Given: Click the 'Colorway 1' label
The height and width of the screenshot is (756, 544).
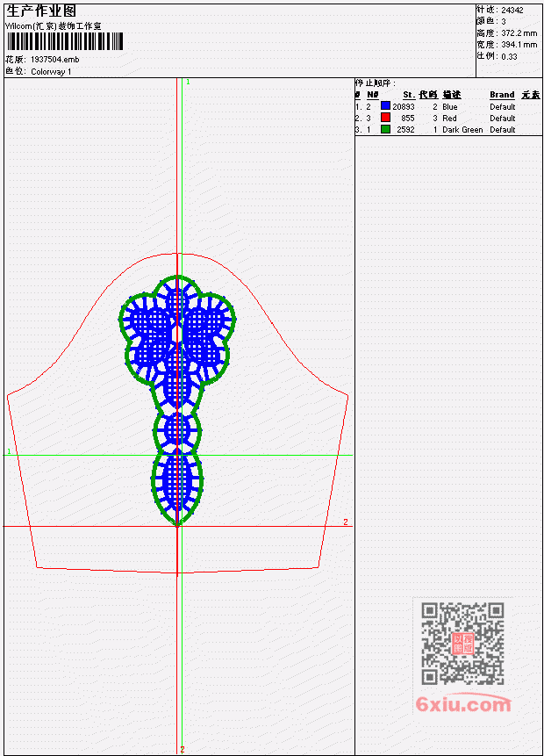Looking at the screenshot, I should point(51,71).
